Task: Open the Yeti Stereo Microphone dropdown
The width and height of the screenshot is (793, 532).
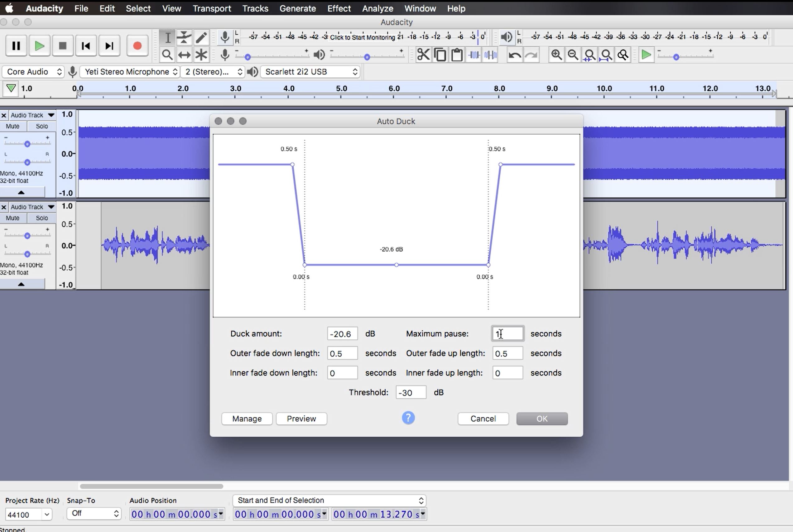Action: (x=130, y=72)
